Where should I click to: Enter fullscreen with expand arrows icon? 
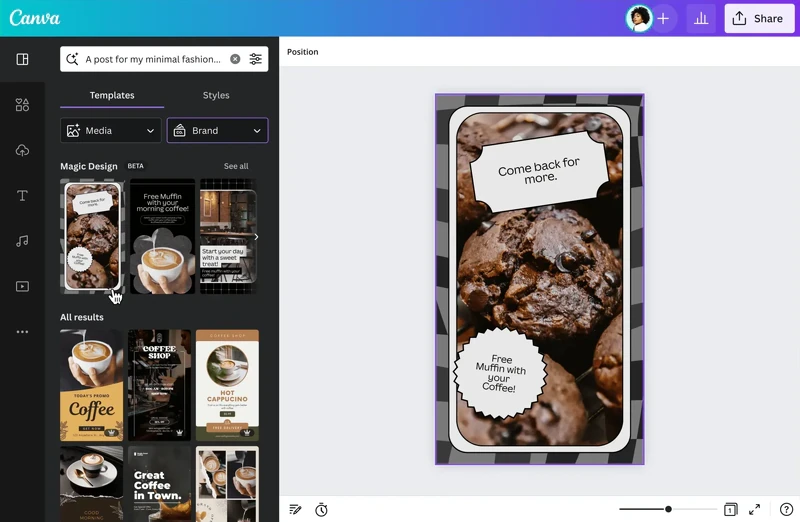(755, 509)
